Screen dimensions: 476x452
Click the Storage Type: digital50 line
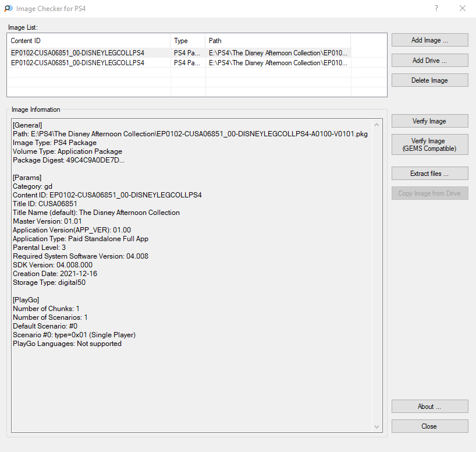point(49,282)
